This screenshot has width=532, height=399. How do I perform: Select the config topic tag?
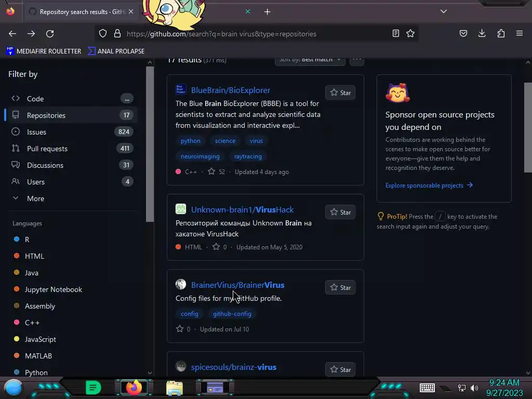coord(189,314)
